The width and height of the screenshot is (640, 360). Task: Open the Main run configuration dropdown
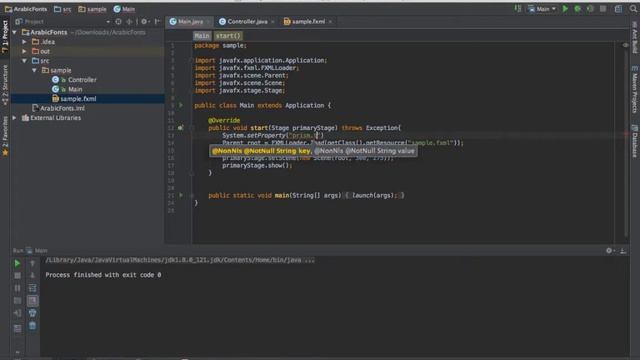542,9
